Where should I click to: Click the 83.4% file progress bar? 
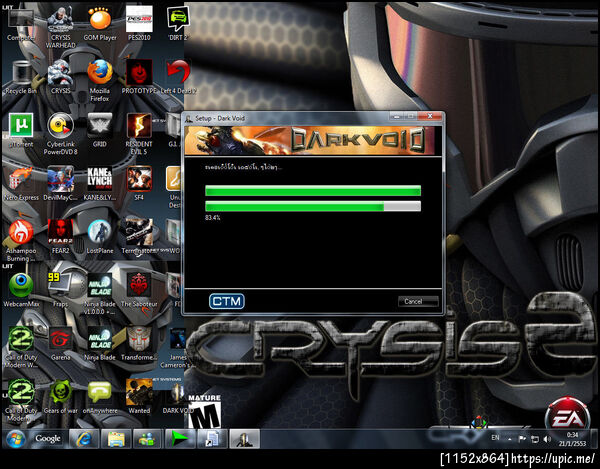click(313, 206)
